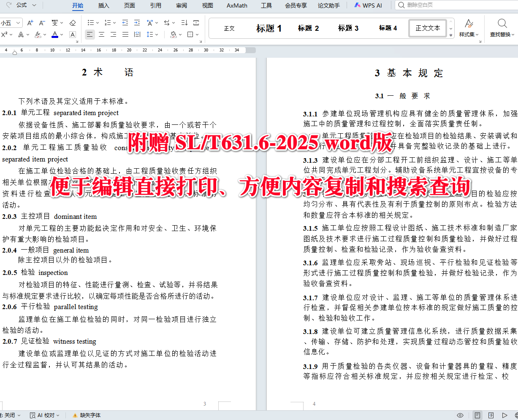Image resolution: width=518 pixels, height=420 pixels.
Task: Toggle Align left paragraph alignment
Action: [89, 35]
